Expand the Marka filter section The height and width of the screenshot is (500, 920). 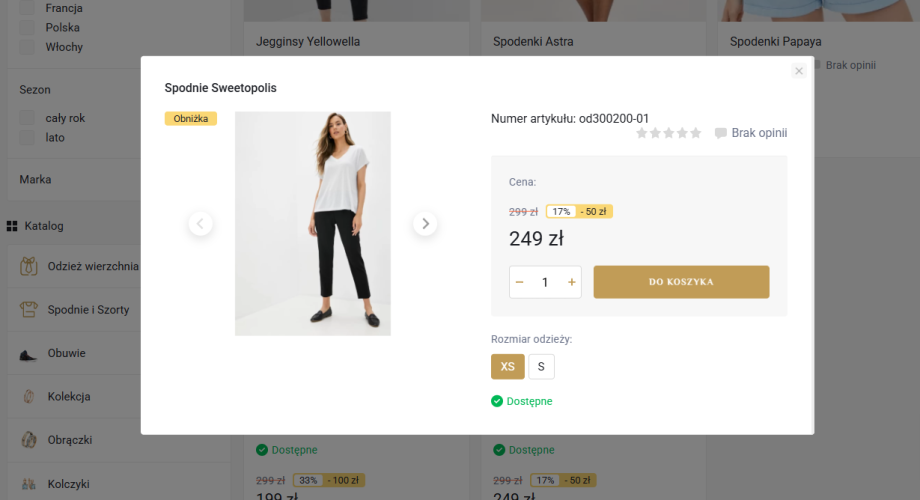click(x=36, y=180)
